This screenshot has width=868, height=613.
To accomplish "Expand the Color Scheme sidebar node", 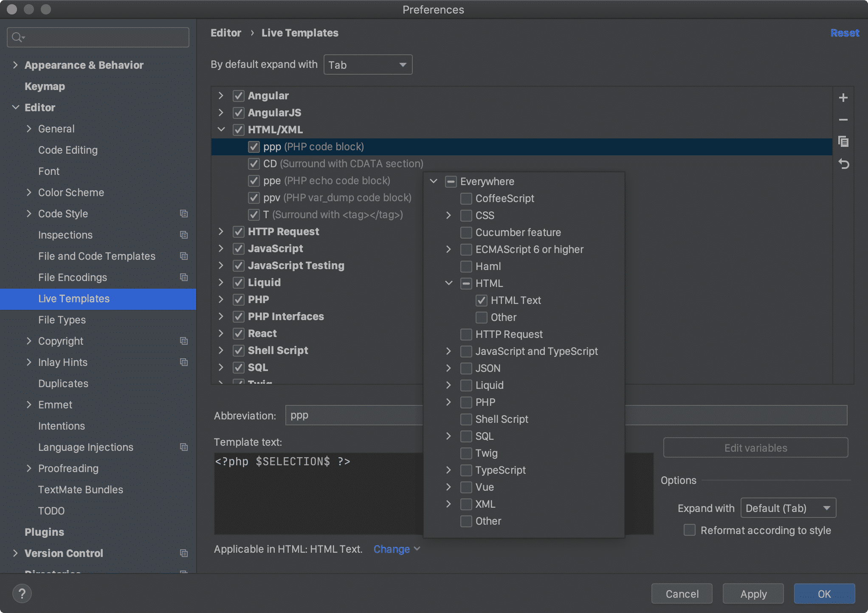I will 29,192.
